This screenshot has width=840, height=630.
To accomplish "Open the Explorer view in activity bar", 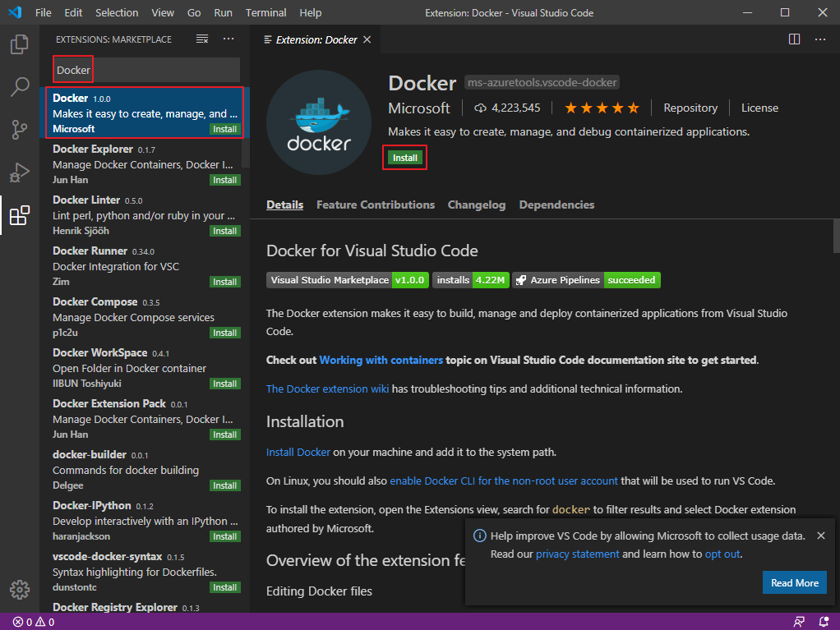I will tap(19, 44).
